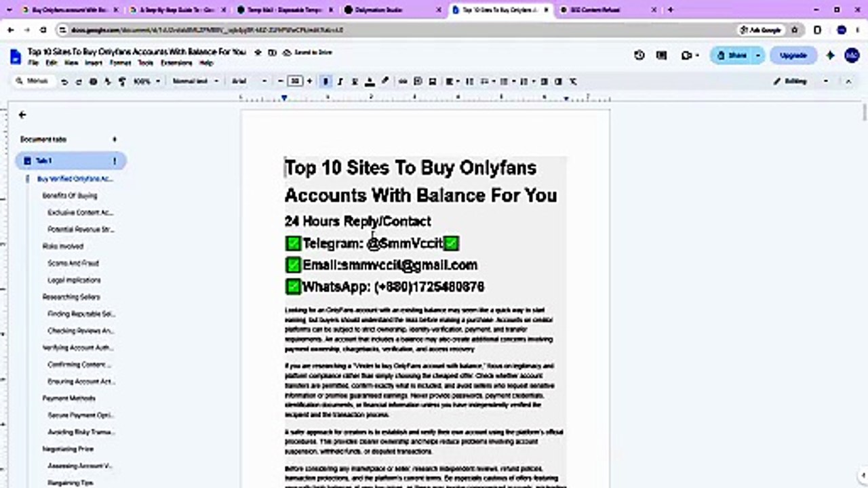The height and width of the screenshot is (488, 868).
Task: Open the Edit menu
Action: click(x=52, y=63)
